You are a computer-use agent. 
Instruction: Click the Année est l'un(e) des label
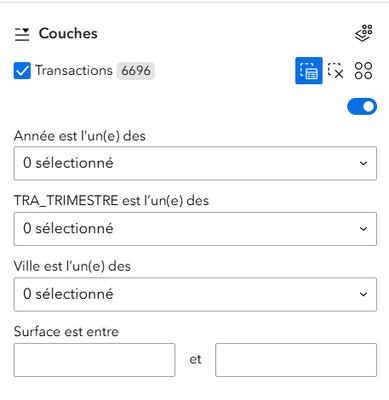click(80, 136)
